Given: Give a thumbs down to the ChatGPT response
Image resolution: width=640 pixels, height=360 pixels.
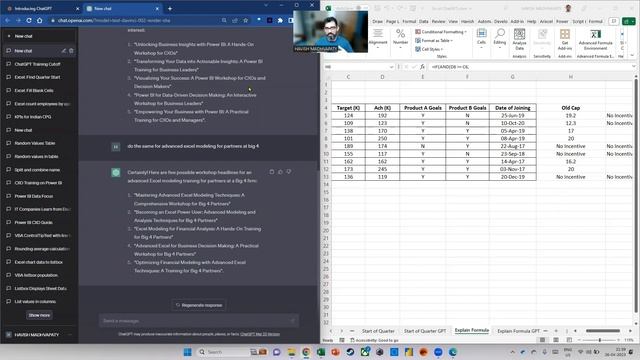Looking at the screenshot, I should click(x=289, y=172).
